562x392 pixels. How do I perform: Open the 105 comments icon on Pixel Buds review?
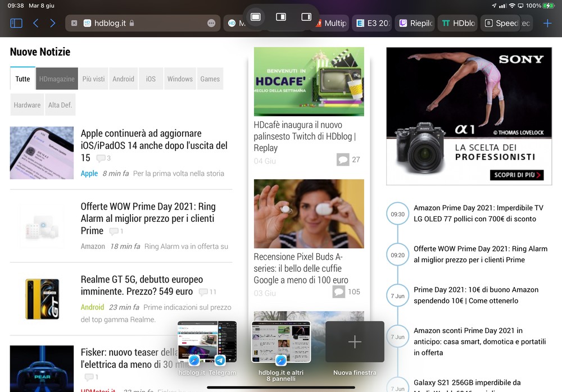tap(339, 291)
